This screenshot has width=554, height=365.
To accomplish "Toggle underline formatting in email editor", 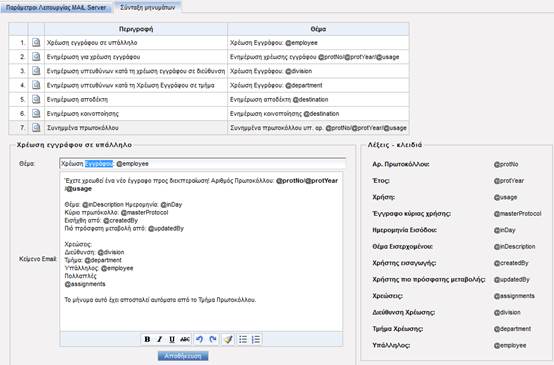I will tap(172, 339).
